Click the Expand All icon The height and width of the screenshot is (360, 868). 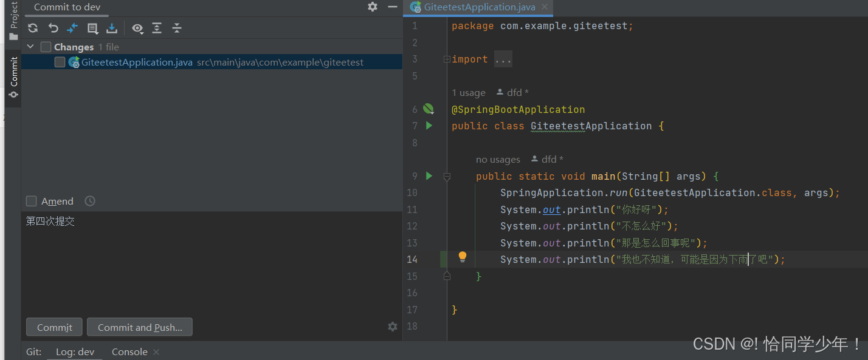157,28
